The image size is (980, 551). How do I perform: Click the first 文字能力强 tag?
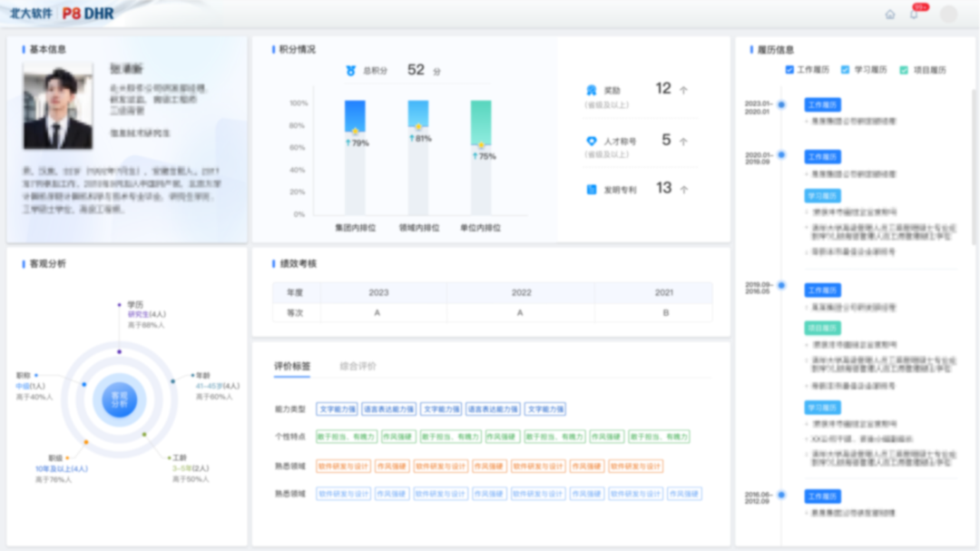[337, 409]
